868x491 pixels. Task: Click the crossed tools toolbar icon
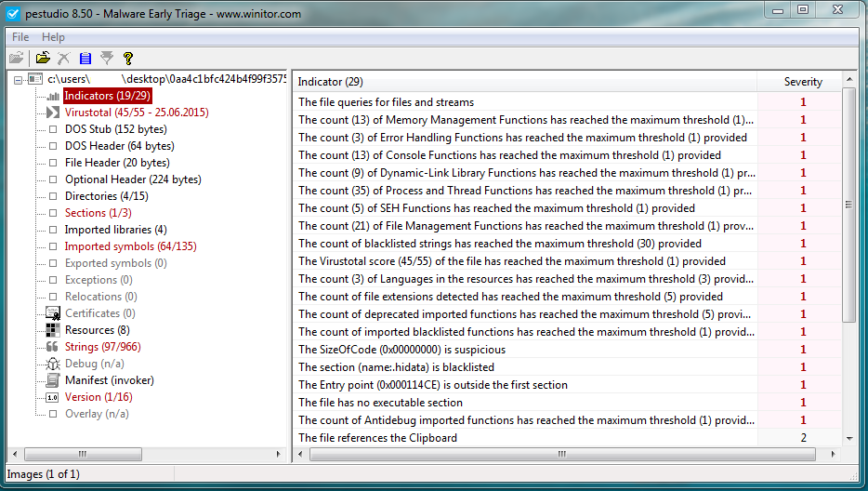(x=64, y=58)
